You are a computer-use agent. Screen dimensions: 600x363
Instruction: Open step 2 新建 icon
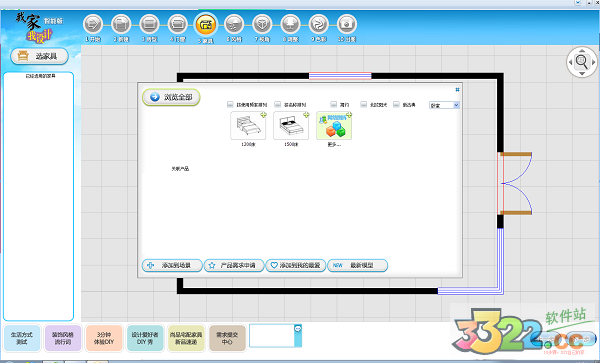[121, 24]
